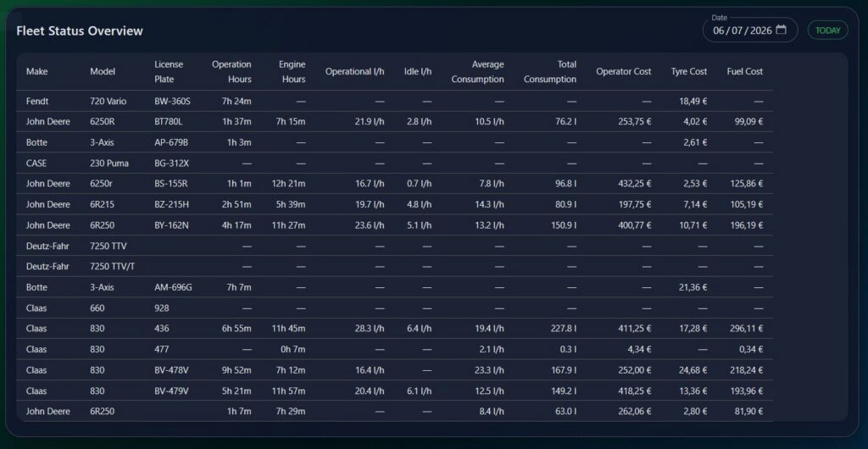This screenshot has height=449, width=868.
Task: Click the 230 Puma model cell
Action: tap(109, 164)
